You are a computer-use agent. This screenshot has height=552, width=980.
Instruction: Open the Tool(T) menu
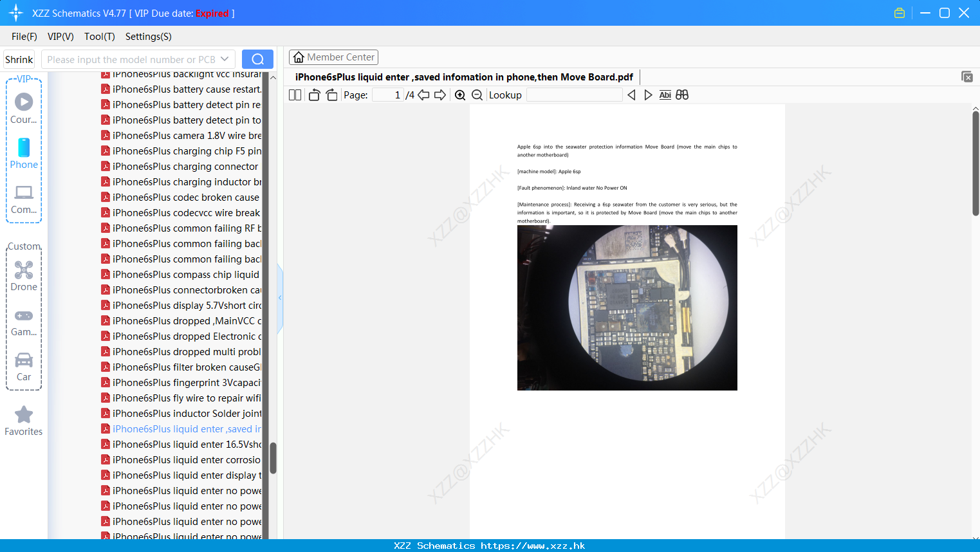point(100,37)
